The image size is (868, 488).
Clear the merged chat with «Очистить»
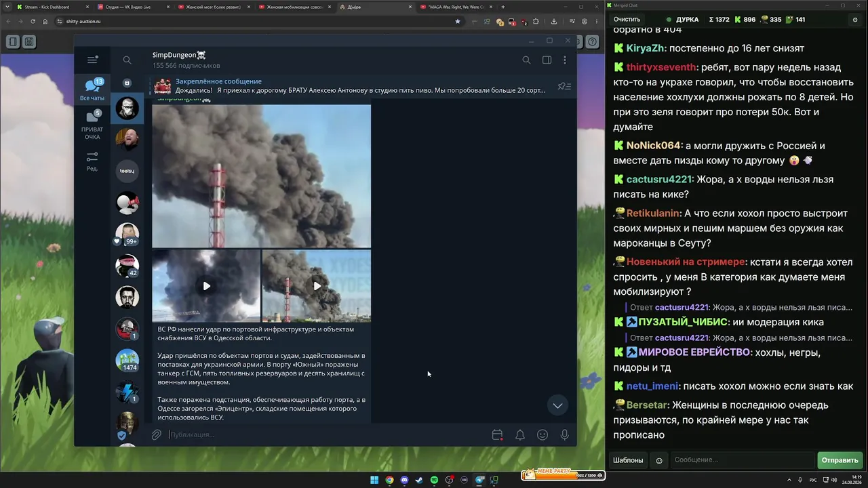[x=627, y=20]
